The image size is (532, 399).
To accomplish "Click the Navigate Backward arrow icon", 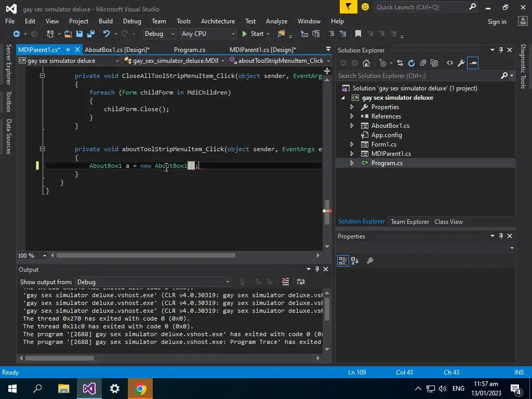I will 16,34.
